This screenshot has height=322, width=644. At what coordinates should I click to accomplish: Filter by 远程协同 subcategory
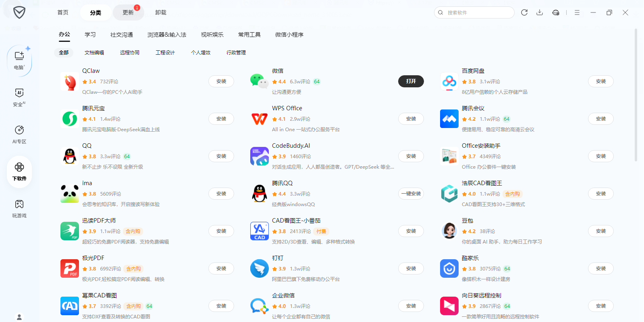click(129, 53)
